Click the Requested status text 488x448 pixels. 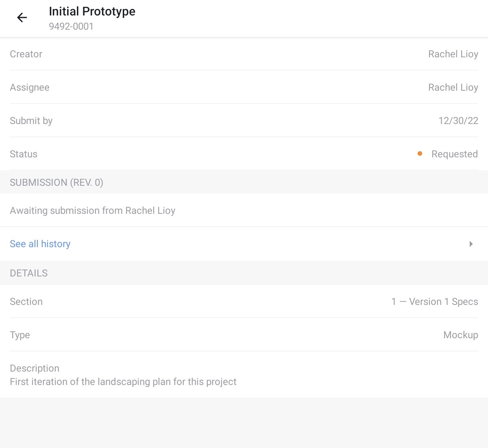pos(454,154)
